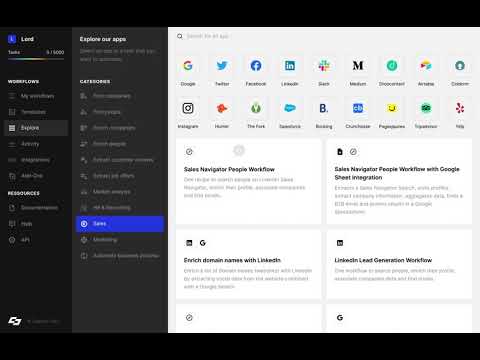Open Sales Navigator People Workflow card

pyautogui.click(x=249, y=182)
